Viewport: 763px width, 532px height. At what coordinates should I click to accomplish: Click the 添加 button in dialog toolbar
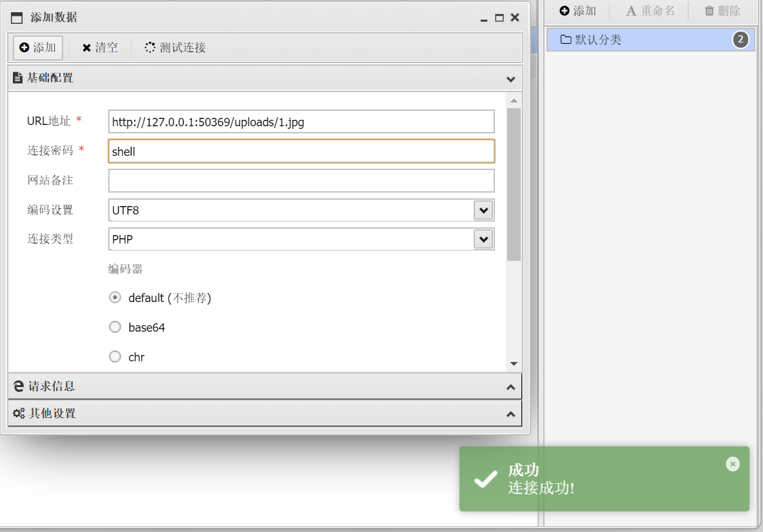pos(37,47)
